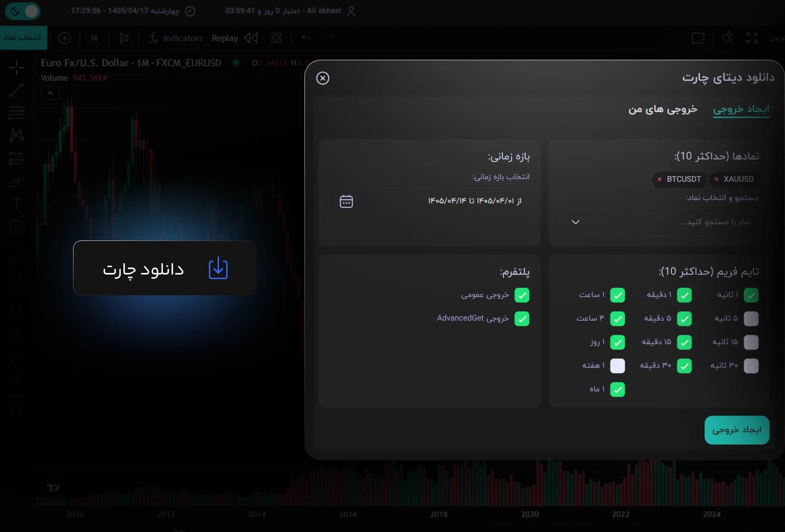Select the crosshair cursor tool
The width and height of the screenshot is (785, 532).
(x=17, y=67)
